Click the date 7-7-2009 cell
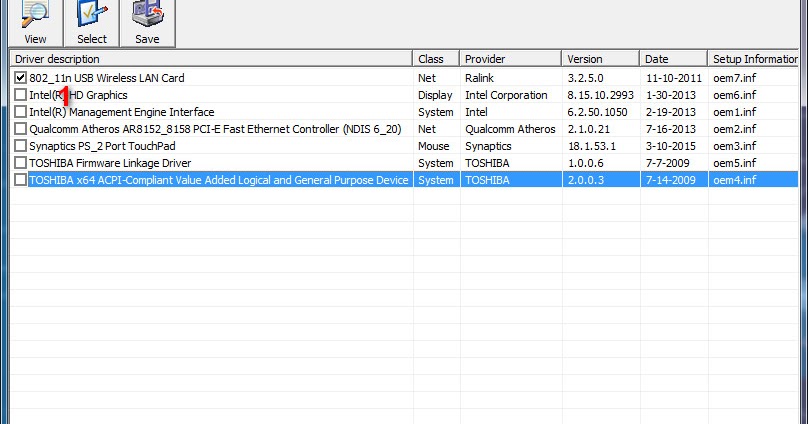808x424 pixels. tap(667, 163)
